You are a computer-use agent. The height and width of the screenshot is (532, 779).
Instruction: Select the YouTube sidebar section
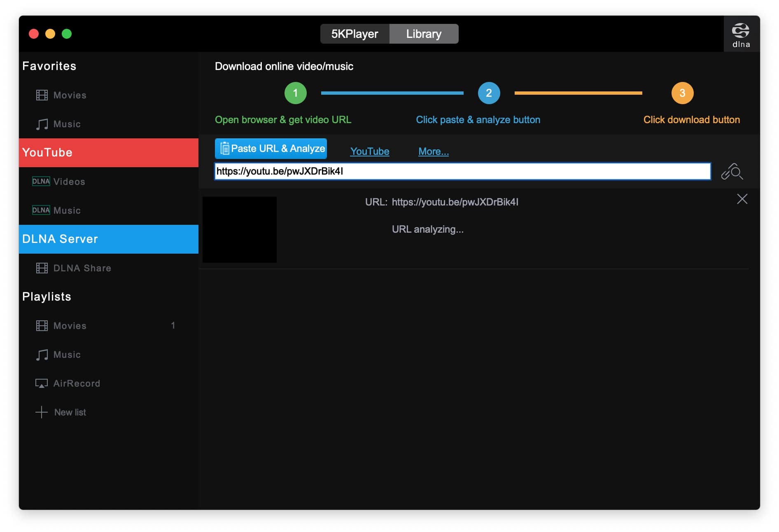coord(109,153)
